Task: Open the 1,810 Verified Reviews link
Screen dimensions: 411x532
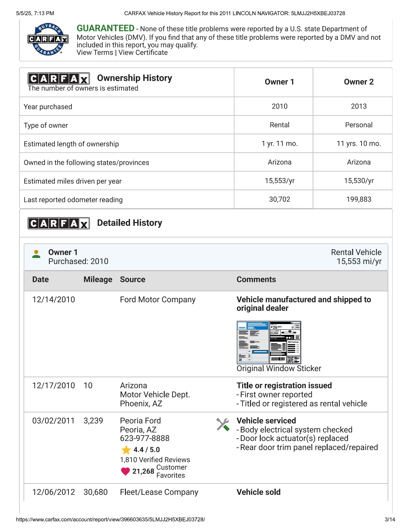Action: [x=155, y=460]
